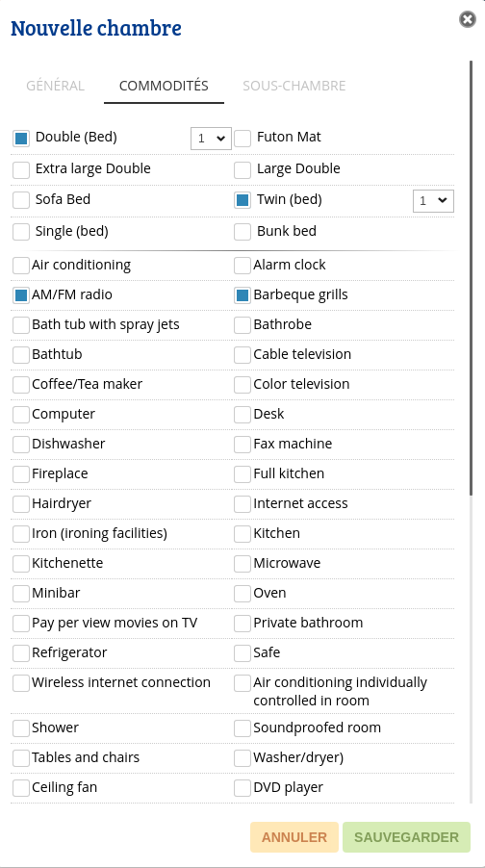Open the Twin (bed) quantity dropdown
This screenshot has height=868, width=485.
(433, 200)
